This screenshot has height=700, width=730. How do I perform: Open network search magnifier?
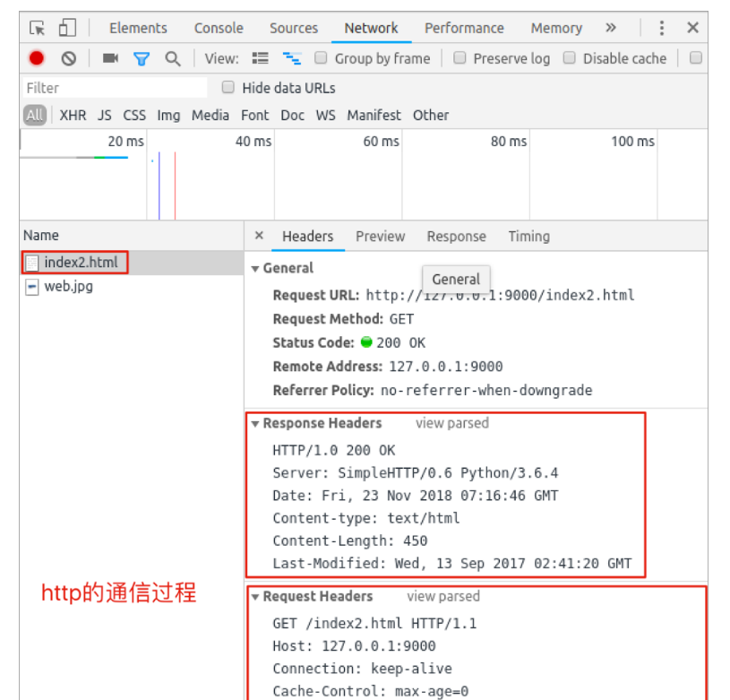[173, 58]
